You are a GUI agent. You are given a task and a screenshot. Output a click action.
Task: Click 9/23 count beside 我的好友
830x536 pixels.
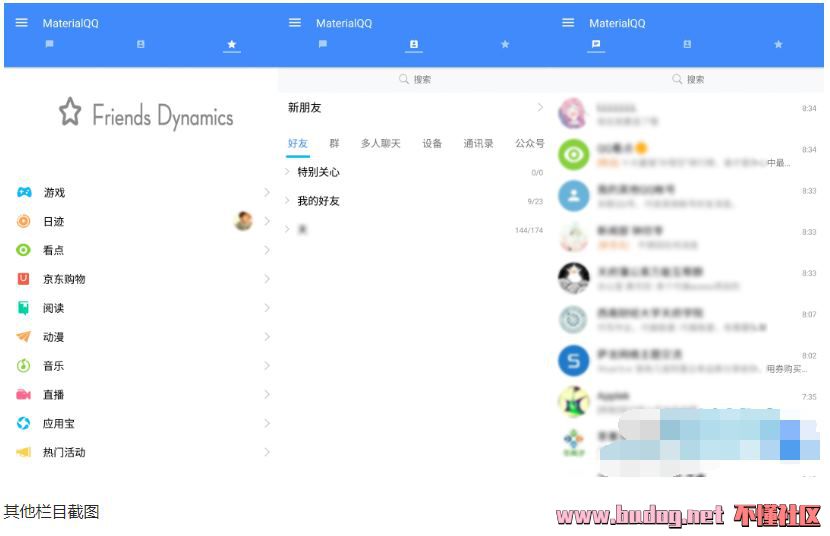click(x=535, y=201)
